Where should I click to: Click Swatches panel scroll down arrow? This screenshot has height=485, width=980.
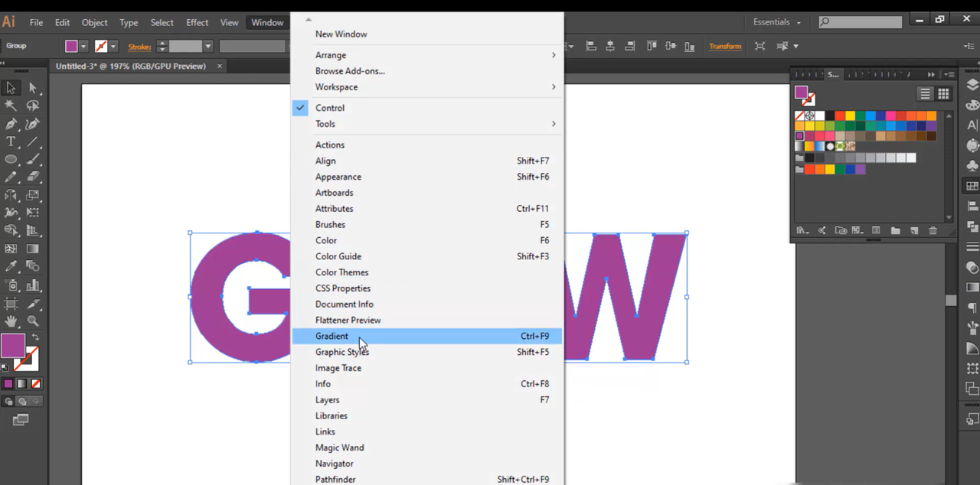[949, 217]
